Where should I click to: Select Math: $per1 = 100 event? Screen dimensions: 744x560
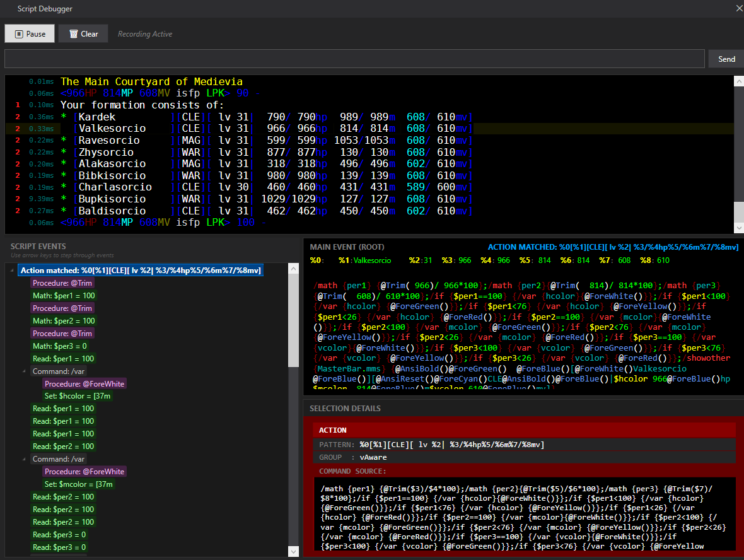pyautogui.click(x=64, y=296)
